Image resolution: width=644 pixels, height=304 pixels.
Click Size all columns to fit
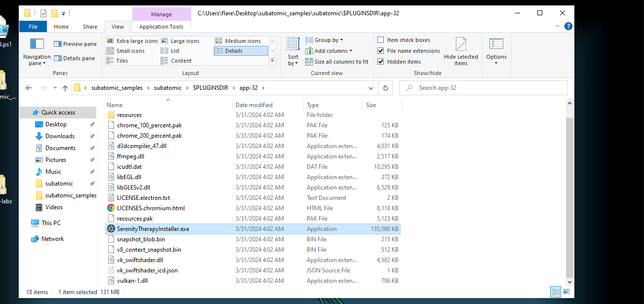(x=337, y=62)
